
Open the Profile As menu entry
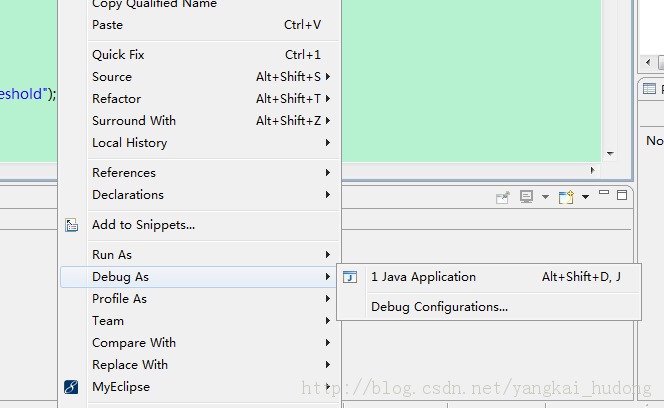click(x=200, y=299)
